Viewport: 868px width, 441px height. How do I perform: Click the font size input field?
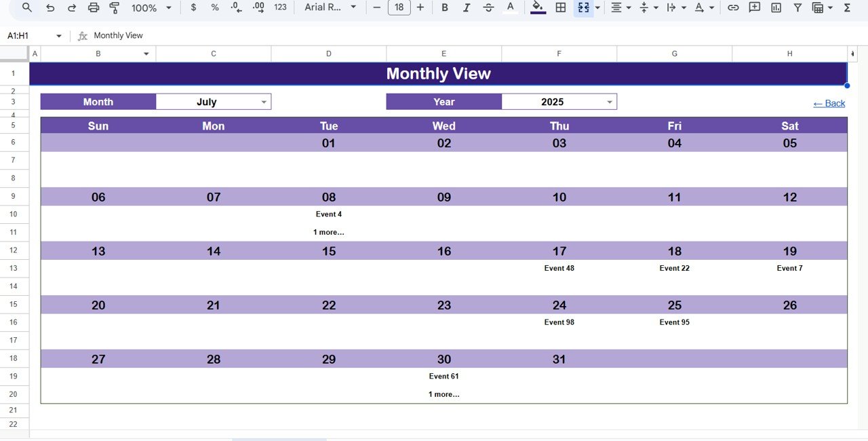pyautogui.click(x=399, y=7)
